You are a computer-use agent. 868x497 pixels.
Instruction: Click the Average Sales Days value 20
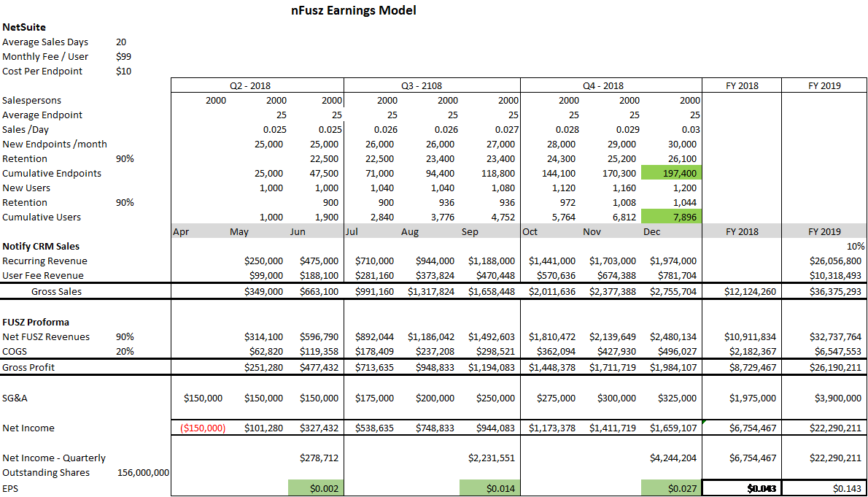tap(121, 42)
